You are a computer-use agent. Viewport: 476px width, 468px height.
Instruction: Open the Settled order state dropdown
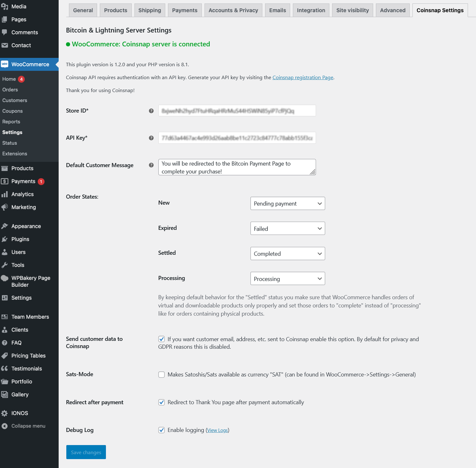click(x=288, y=254)
